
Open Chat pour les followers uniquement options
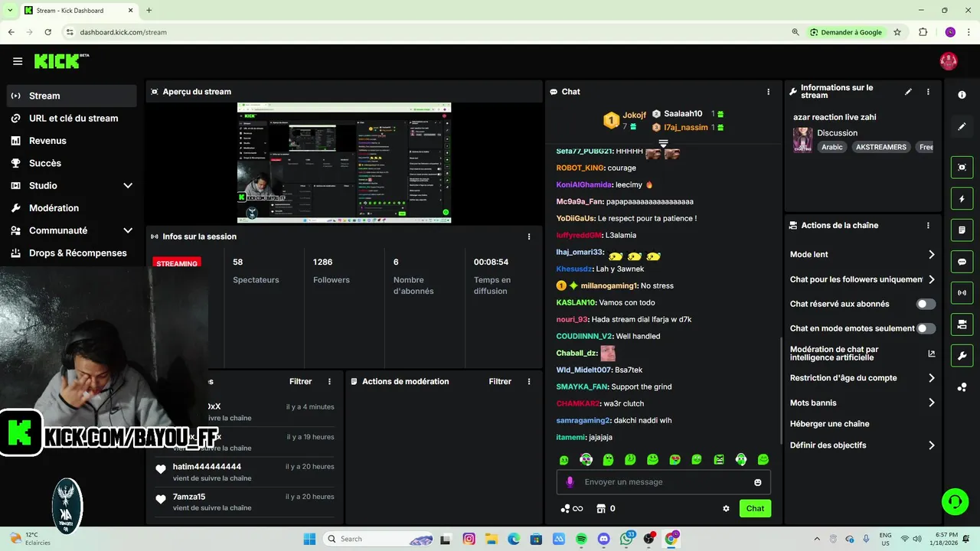tap(862, 279)
